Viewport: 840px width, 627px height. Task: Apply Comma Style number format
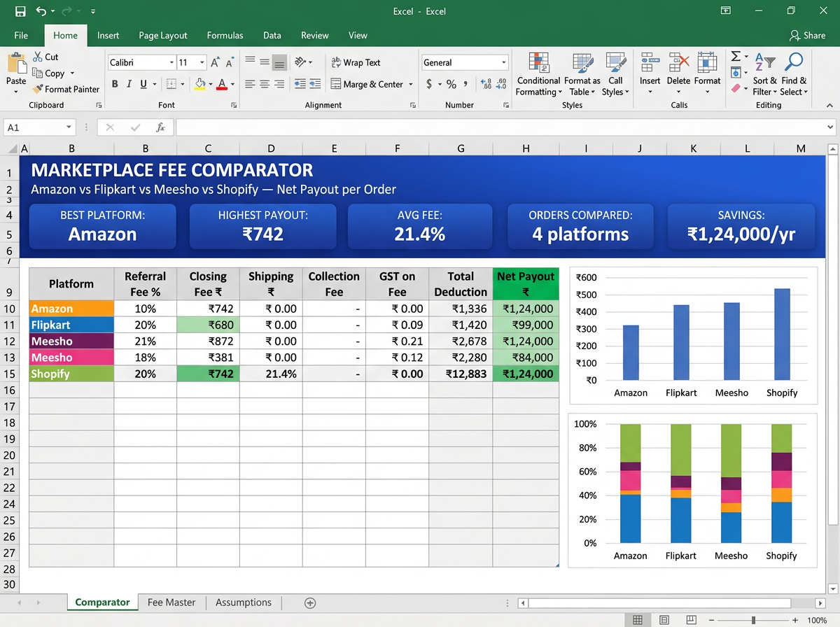click(466, 85)
